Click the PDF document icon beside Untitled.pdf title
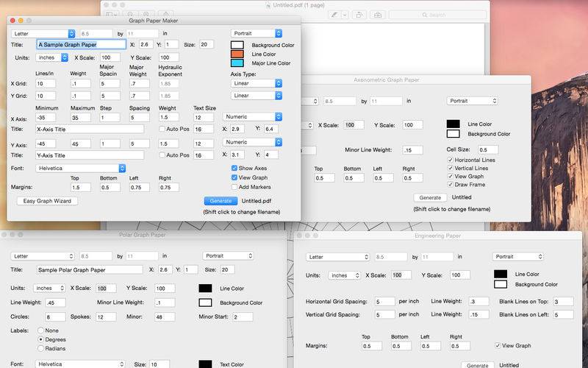This screenshot has height=368, width=588. (x=268, y=5)
